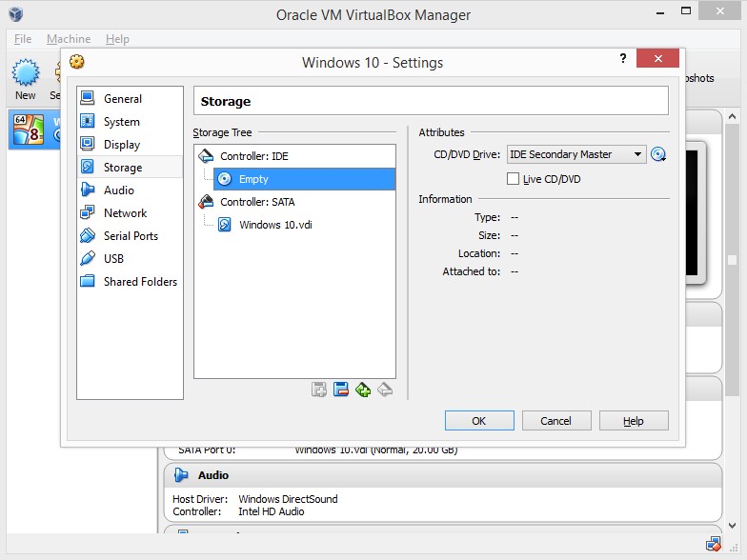The image size is (747, 560).
Task: Open the File menu in VirtualBox Manager
Action: click(23, 39)
